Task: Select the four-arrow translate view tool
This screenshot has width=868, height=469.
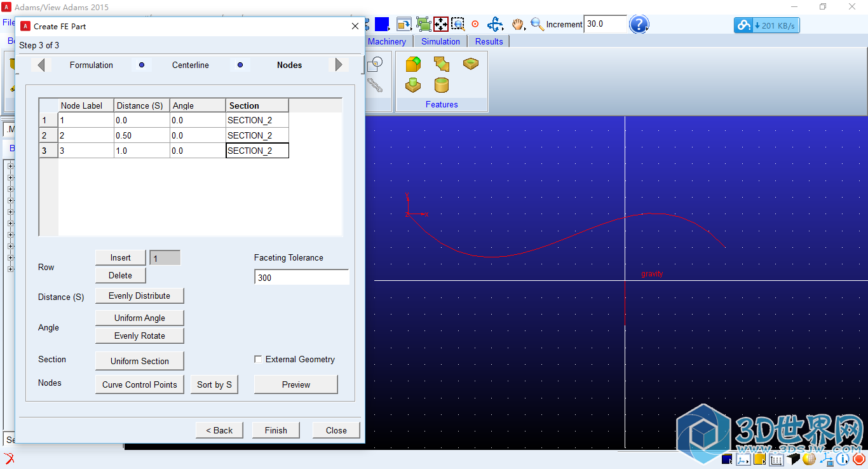Action: (x=441, y=24)
